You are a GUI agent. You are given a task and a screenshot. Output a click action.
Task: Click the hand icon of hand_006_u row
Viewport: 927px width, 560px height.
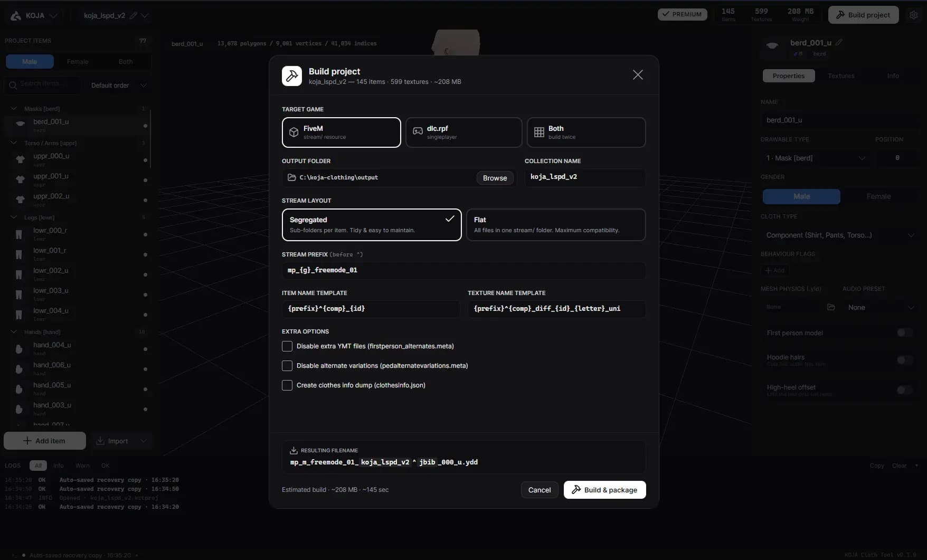point(19,369)
